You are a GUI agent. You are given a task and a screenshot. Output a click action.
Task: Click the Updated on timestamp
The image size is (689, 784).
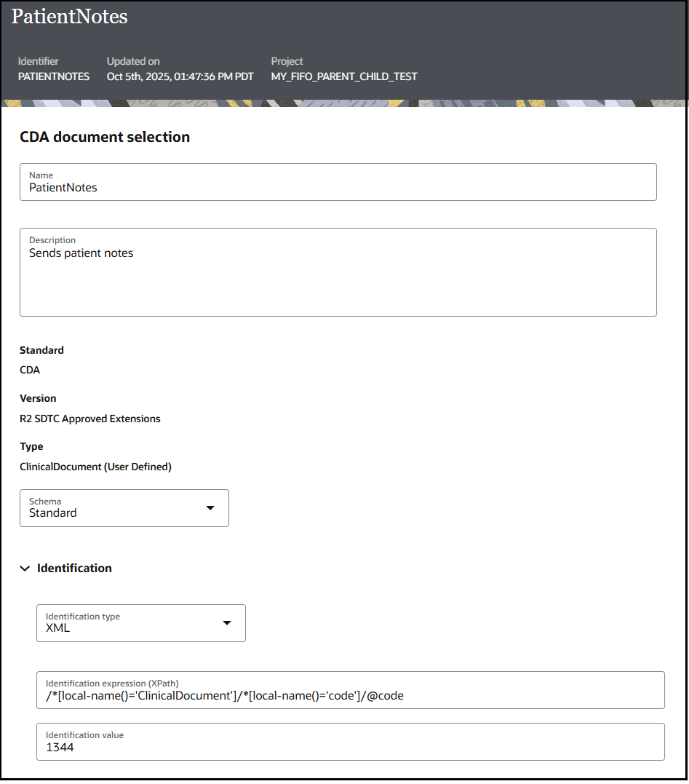pos(180,76)
